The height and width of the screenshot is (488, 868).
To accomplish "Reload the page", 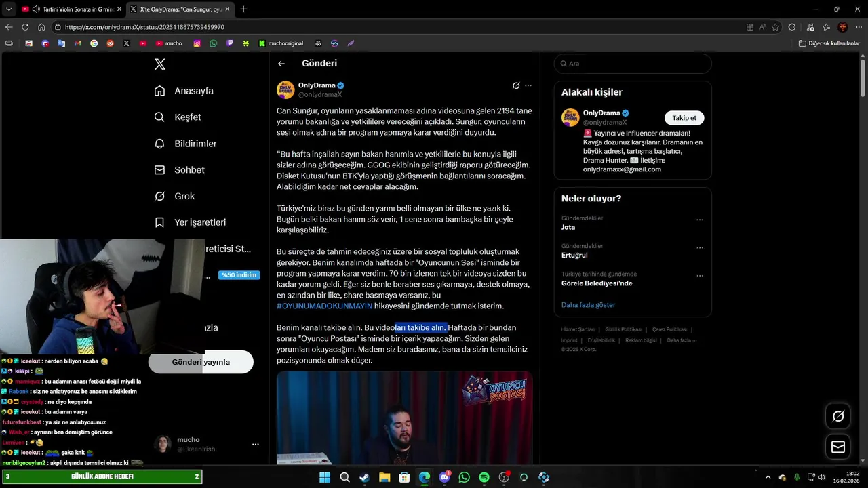I will pos(25,27).
